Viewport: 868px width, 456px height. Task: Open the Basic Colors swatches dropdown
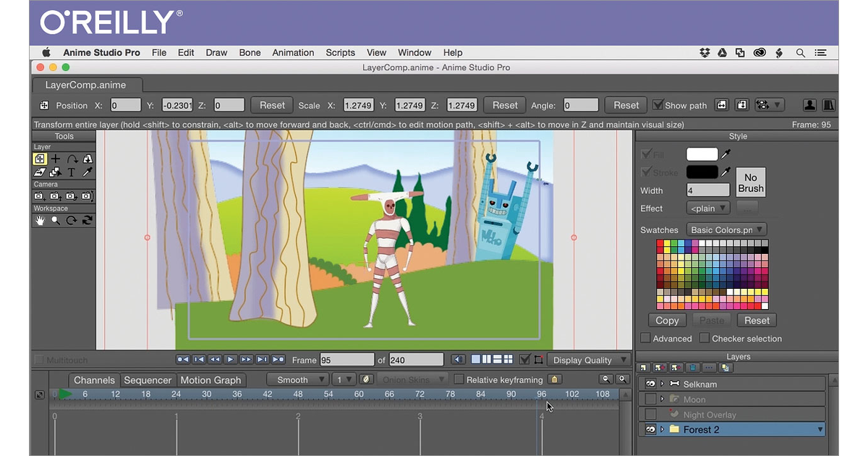tap(726, 229)
